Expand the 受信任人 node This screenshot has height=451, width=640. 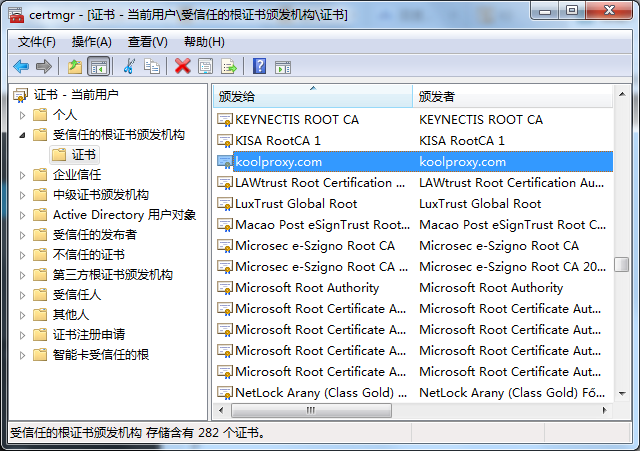pos(22,295)
